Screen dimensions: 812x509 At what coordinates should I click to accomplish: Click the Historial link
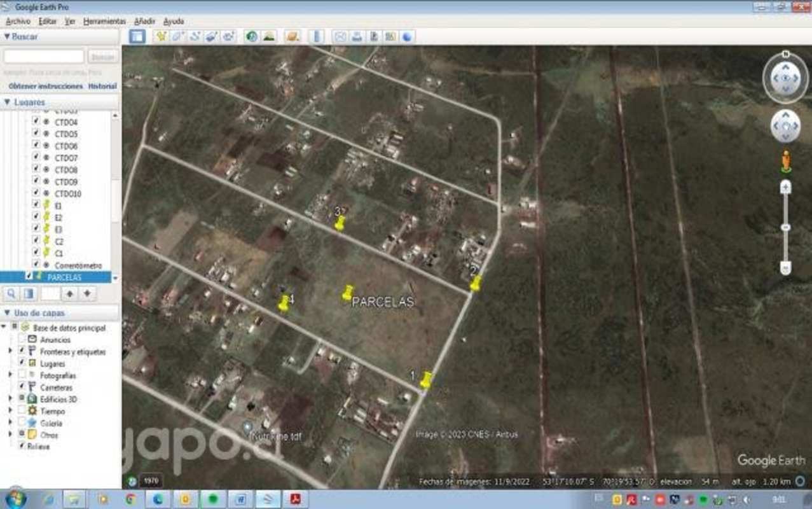point(102,86)
